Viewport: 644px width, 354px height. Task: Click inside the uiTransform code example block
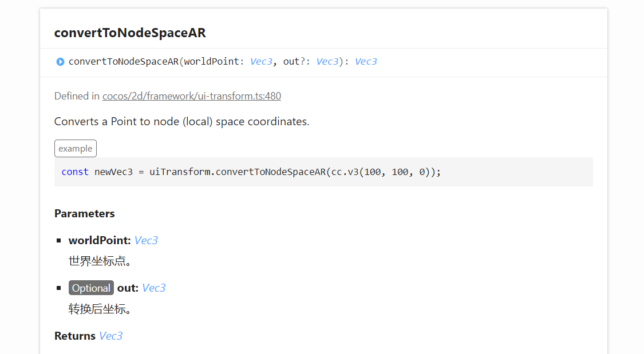coord(323,172)
